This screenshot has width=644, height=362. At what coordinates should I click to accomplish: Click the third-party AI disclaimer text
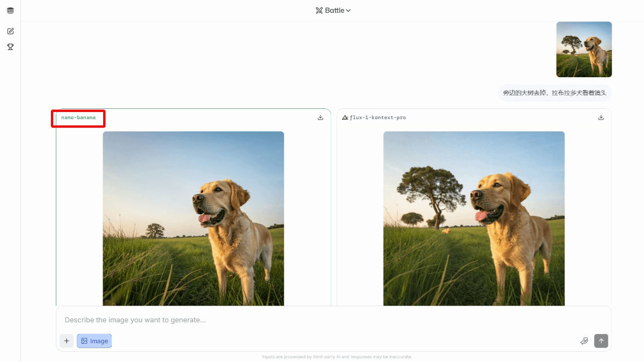point(337,357)
